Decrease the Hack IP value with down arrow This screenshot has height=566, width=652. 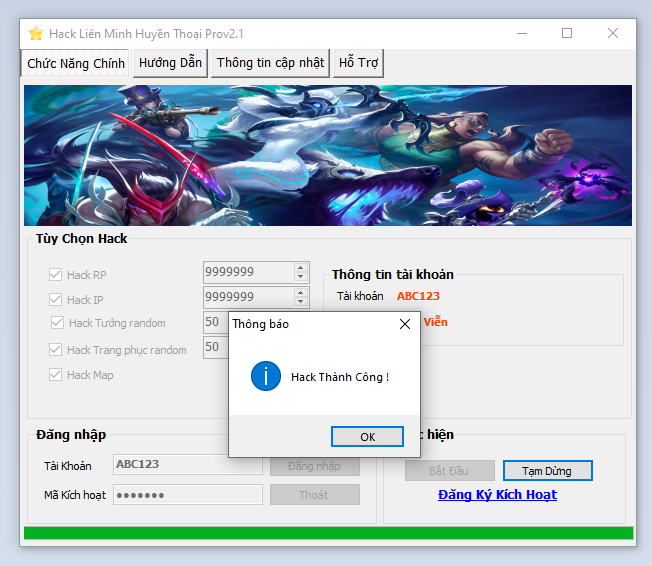coord(301,302)
